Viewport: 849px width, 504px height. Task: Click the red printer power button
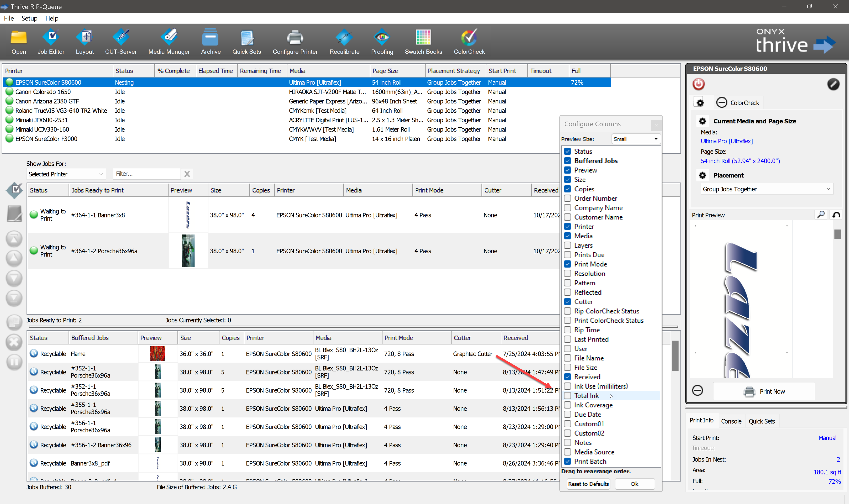[699, 84]
